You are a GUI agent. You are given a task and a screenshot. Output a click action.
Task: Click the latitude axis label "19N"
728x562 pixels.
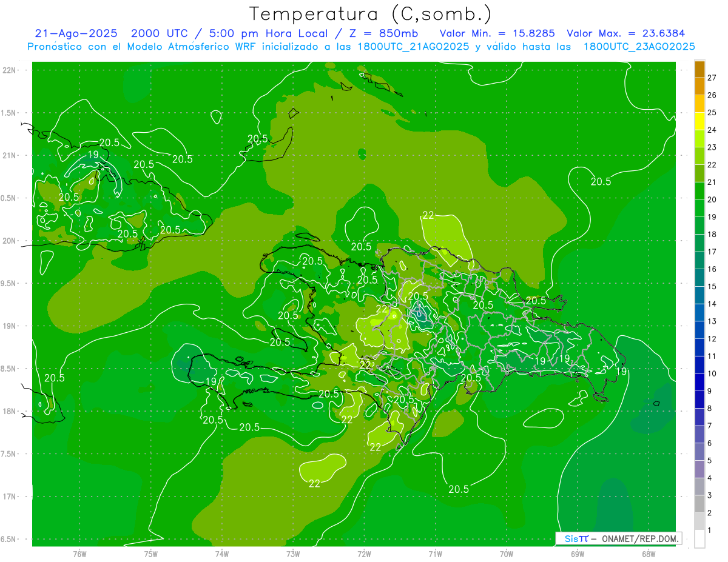(x=10, y=326)
